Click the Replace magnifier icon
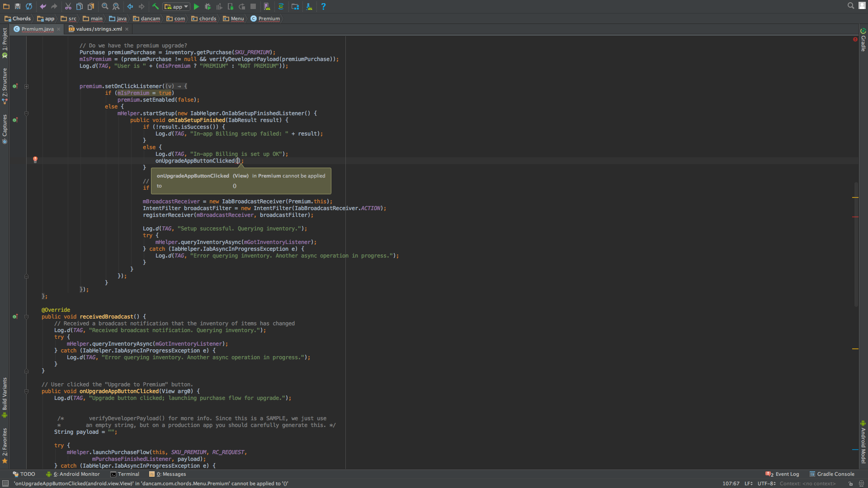The width and height of the screenshot is (868, 488). pyautogui.click(x=116, y=6)
